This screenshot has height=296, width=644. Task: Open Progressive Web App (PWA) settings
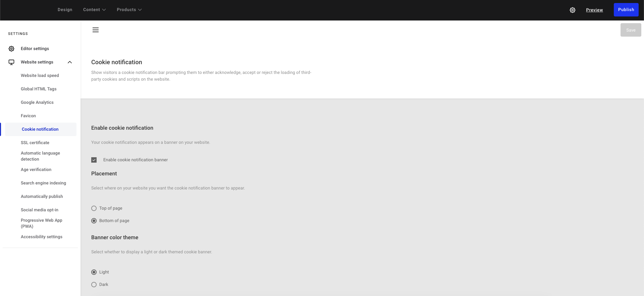pos(42,223)
